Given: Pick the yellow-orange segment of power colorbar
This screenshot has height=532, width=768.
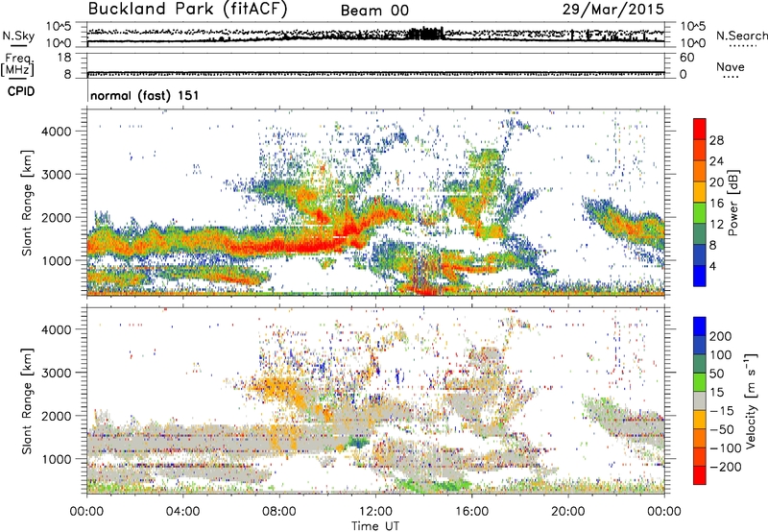Looking at the screenshot, I should pyautogui.click(x=700, y=192).
